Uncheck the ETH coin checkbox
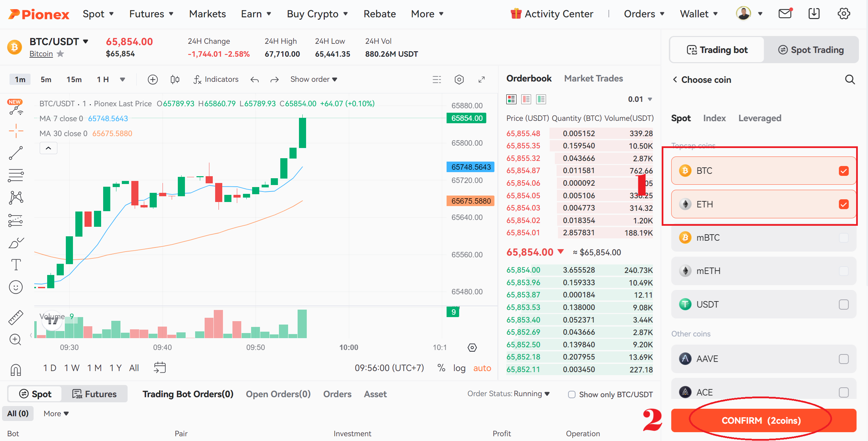The width and height of the screenshot is (868, 441). coord(844,204)
